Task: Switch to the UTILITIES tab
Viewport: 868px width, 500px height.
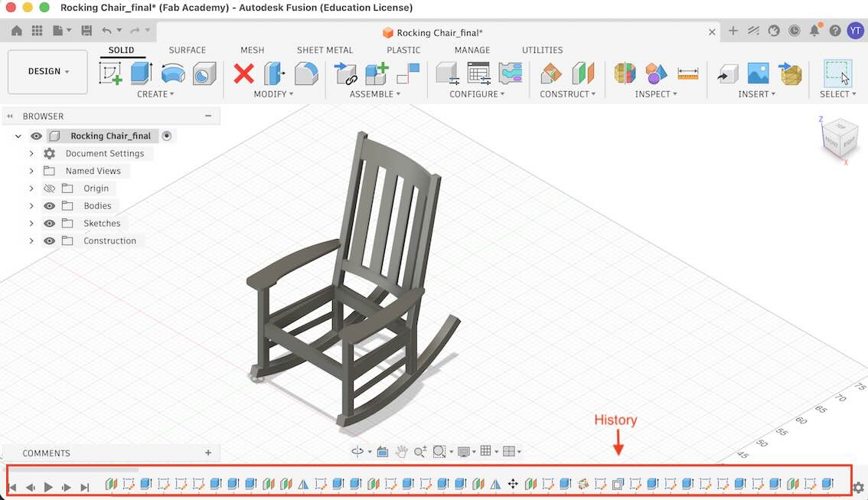Action: (x=543, y=50)
